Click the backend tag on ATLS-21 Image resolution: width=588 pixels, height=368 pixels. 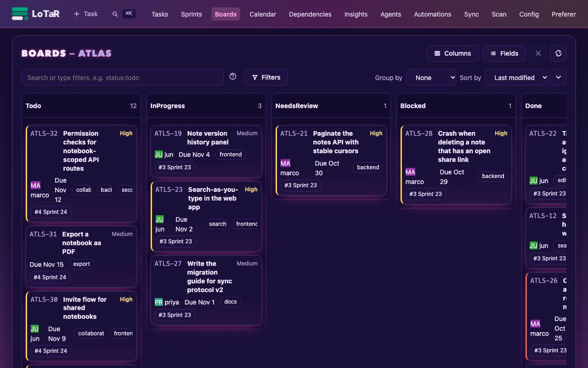368,167
